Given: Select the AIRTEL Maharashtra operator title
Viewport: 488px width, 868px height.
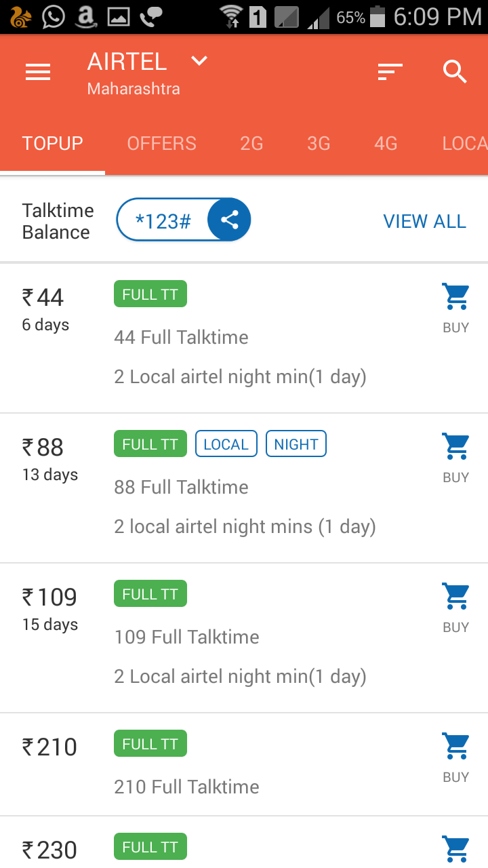Looking at the screenshot, I should coord(134,73).
